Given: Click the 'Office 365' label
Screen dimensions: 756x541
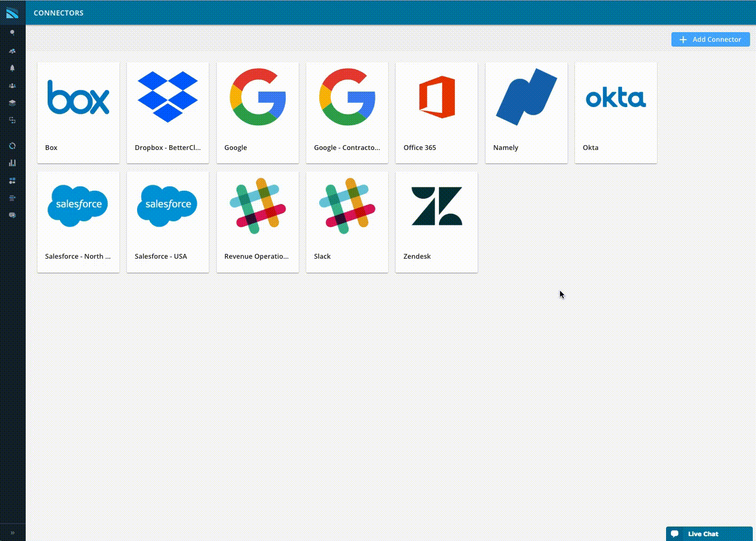Looking at the screenshot, I should [420, 148].
